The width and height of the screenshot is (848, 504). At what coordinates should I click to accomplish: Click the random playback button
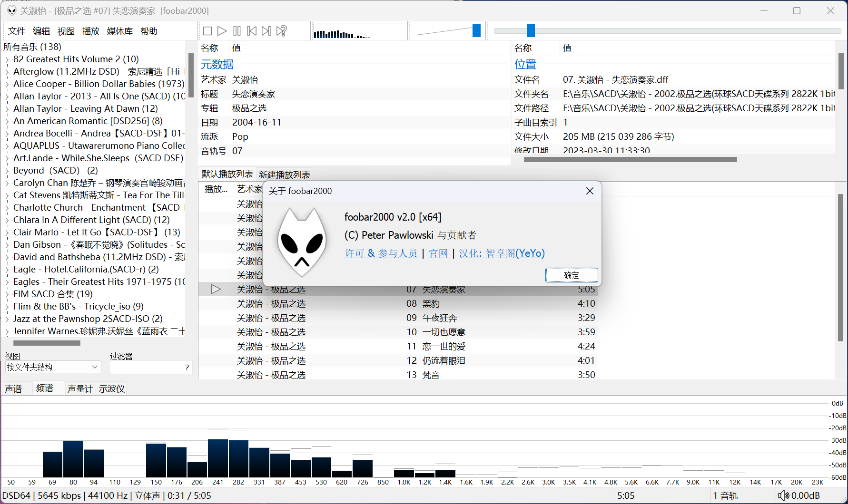tap(282, 31)
